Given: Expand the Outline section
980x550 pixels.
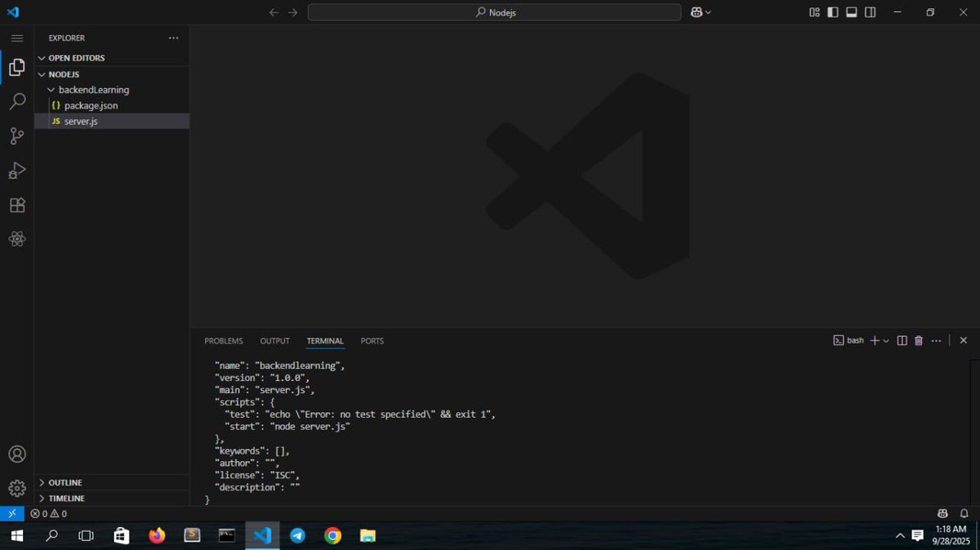Looking at the screenshot, I should 112,482.
